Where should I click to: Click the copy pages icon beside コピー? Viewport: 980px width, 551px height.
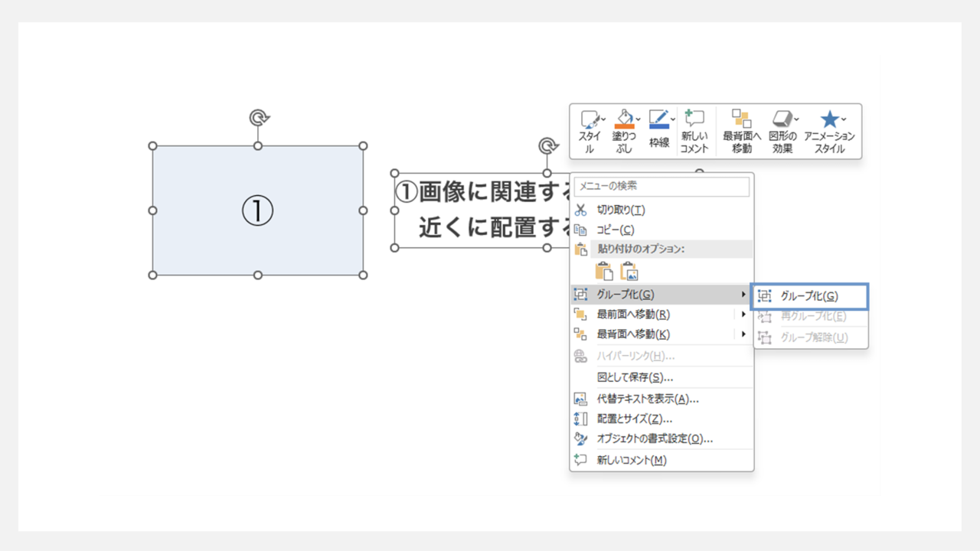coord(580,230)
